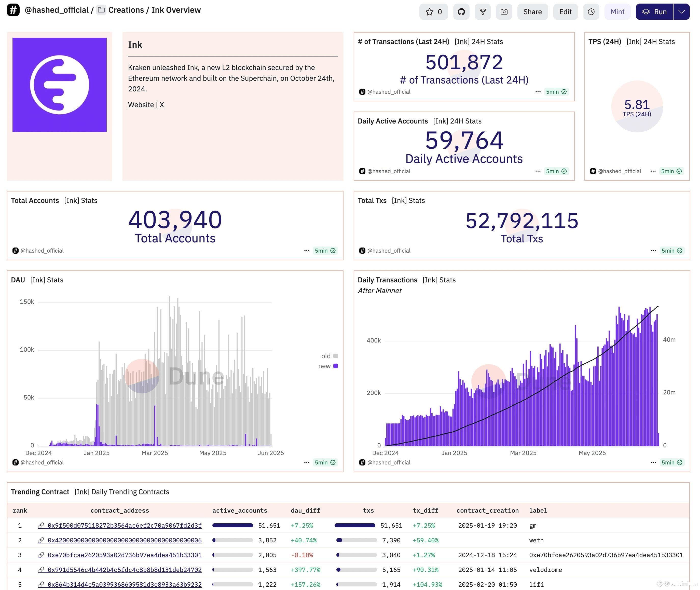Sort by the active_accounts column header
This screenshot has height=590, width=700.
tap(240, 510)
